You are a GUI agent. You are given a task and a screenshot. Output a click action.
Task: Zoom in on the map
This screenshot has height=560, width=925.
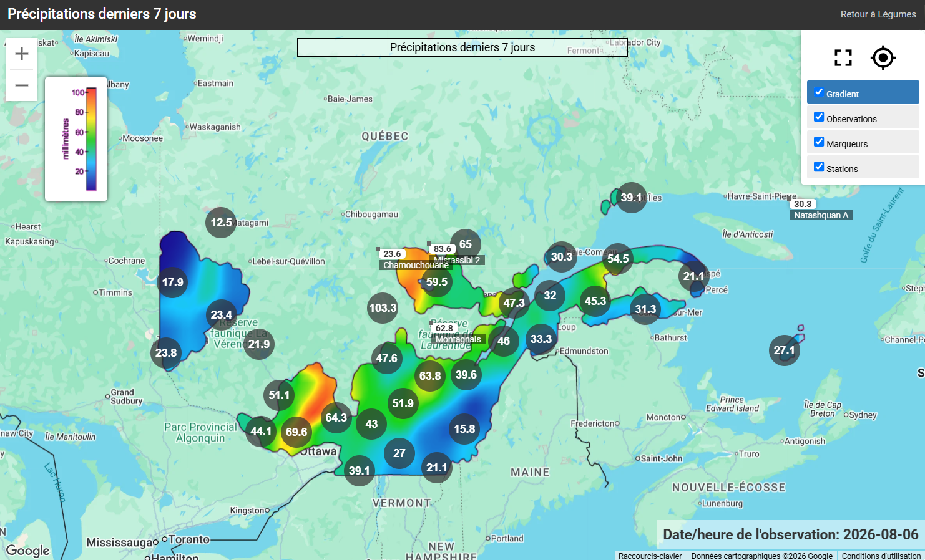click(22, 54)
